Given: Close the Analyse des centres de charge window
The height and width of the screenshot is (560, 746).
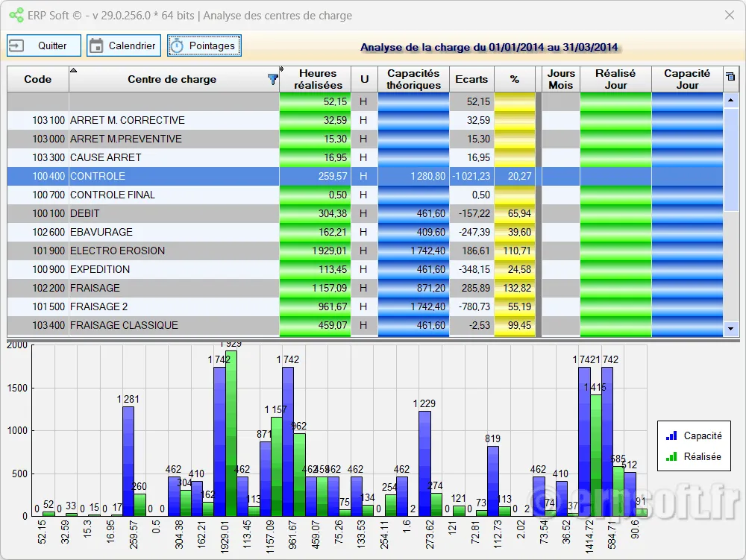Looking at the screenshot, I should tap(729, 15).
